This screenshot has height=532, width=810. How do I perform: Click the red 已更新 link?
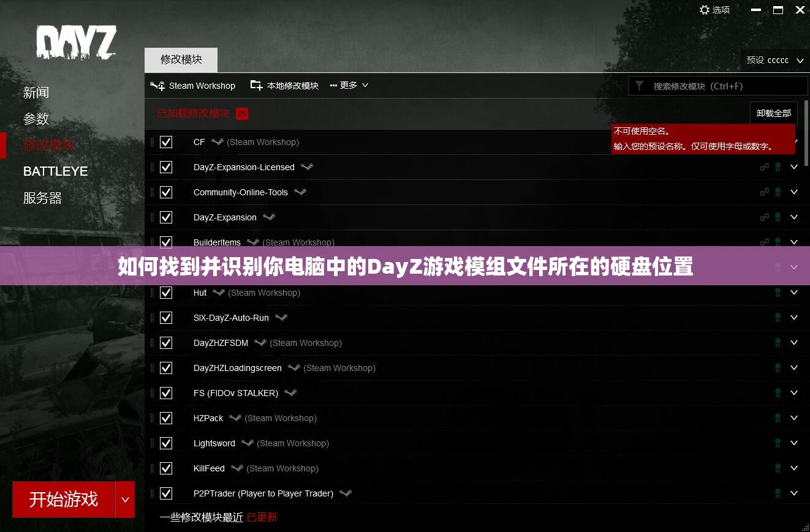click(x=262, y=517)
